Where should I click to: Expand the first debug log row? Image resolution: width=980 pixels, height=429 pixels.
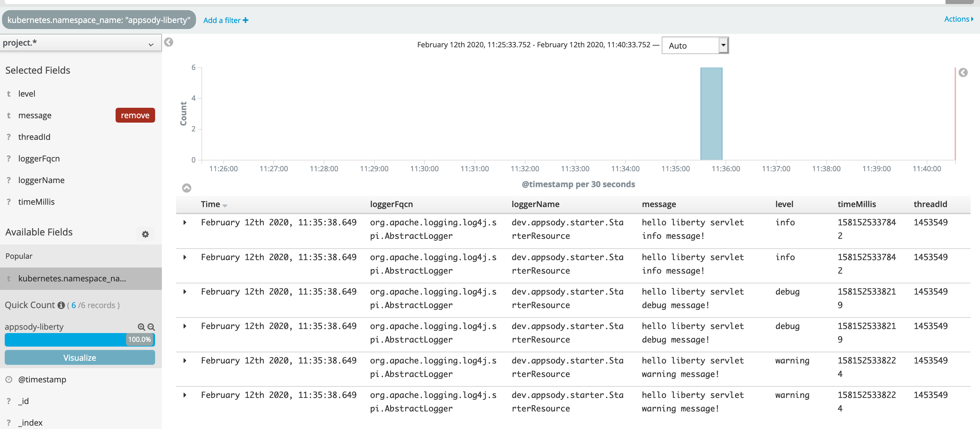[x=185, y=292]
